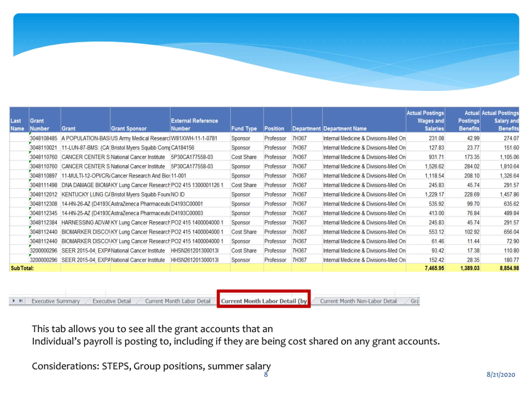Viewport: 532px width, 399px height.
Task: Select wages value 413.00
Action: coord(436,213)
